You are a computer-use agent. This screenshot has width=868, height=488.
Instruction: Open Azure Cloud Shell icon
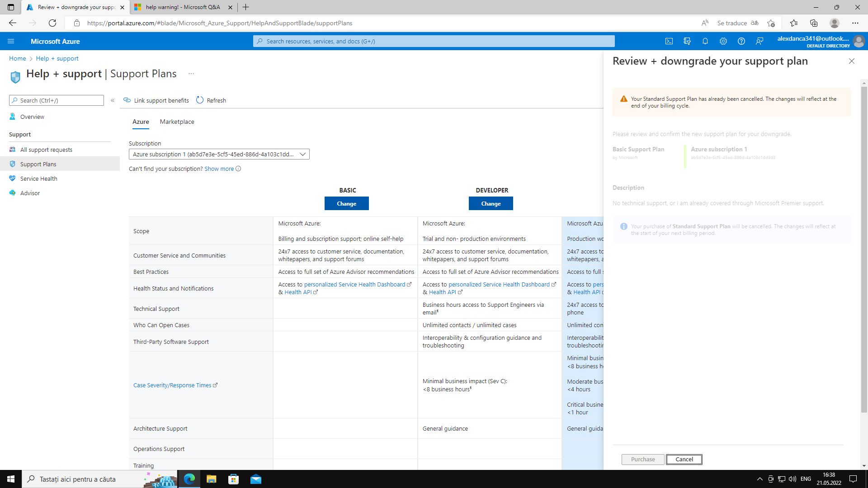coord(669,41)
